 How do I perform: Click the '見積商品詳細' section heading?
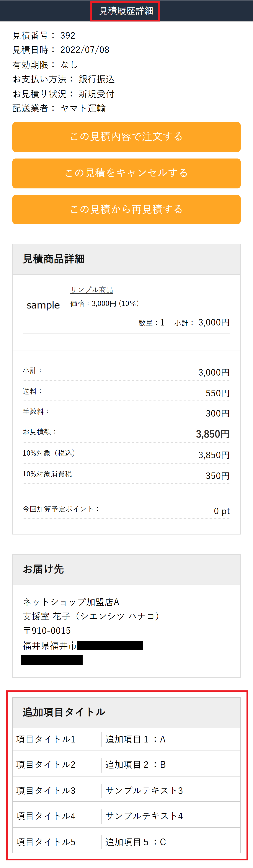(x=54, y=259)
